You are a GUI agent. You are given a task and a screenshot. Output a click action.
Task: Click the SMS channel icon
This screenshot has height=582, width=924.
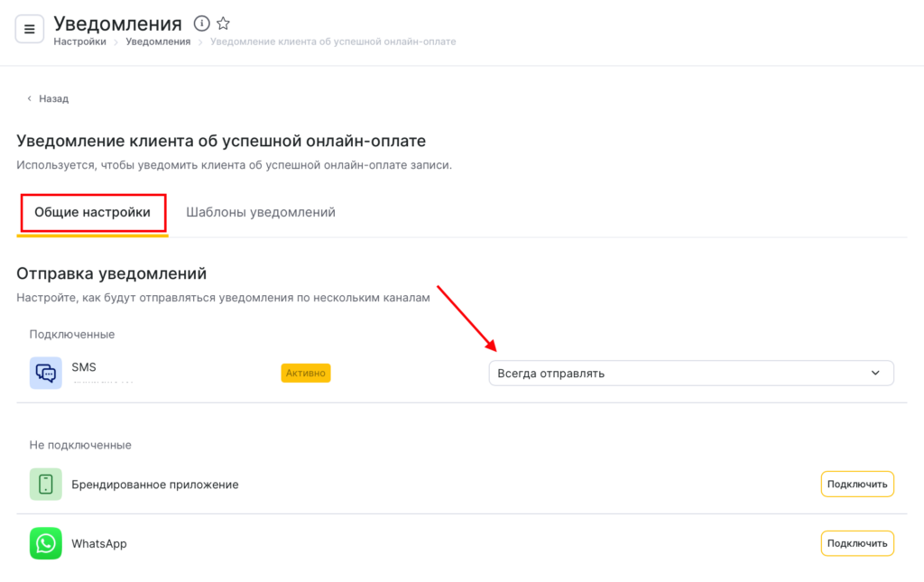click(45, 373)
